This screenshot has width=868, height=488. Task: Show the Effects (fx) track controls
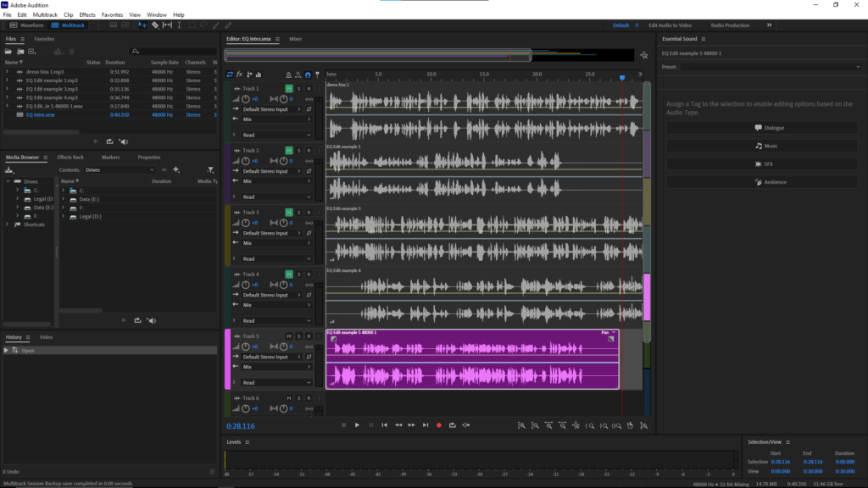click(x=239, y=75)
